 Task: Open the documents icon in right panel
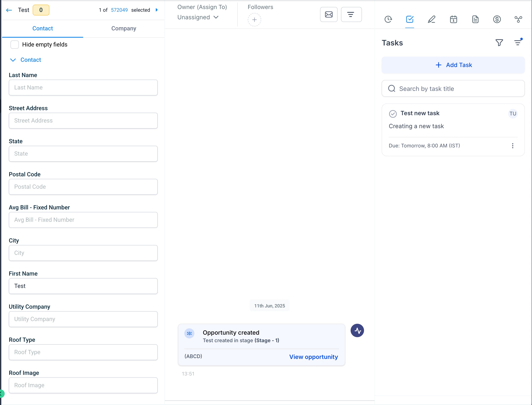point(475,19)
